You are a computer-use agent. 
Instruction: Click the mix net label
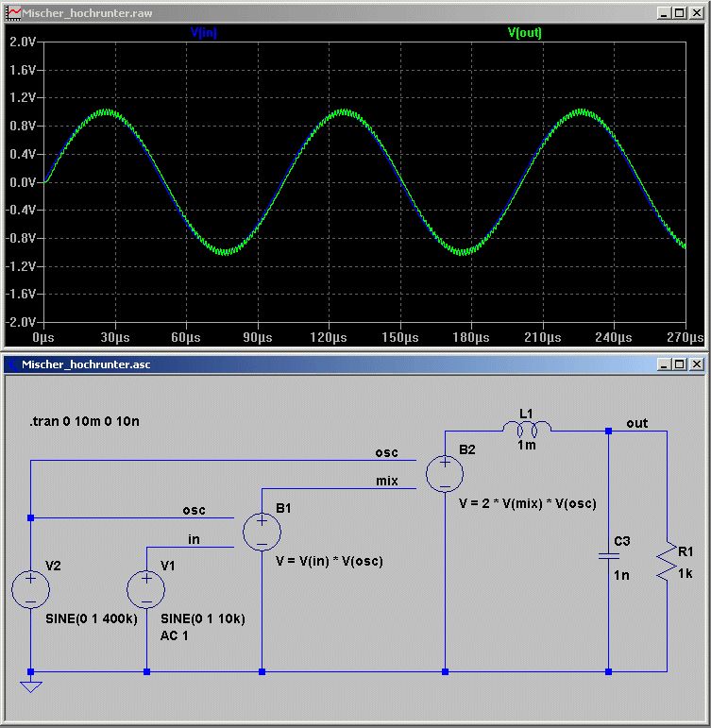[387, 481]
